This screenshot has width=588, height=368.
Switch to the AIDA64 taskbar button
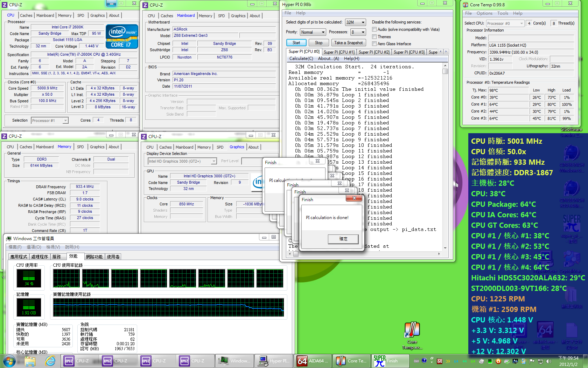click(312, 361)
